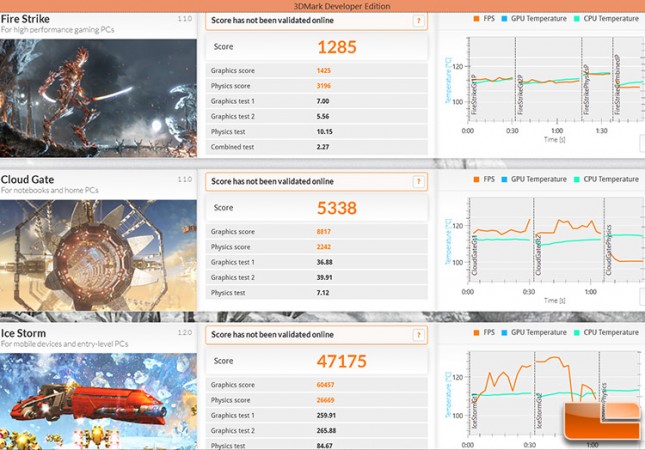Click the help icon in Cloud Gate validation box
This screenshot has width=645, height=450.
[x=418, y=181]
